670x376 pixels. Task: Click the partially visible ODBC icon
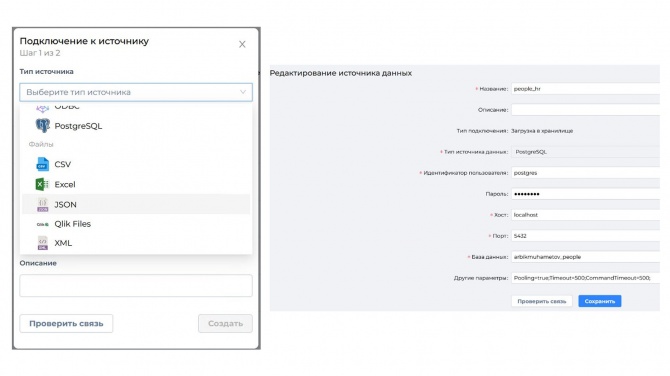[x=42, y=108]
